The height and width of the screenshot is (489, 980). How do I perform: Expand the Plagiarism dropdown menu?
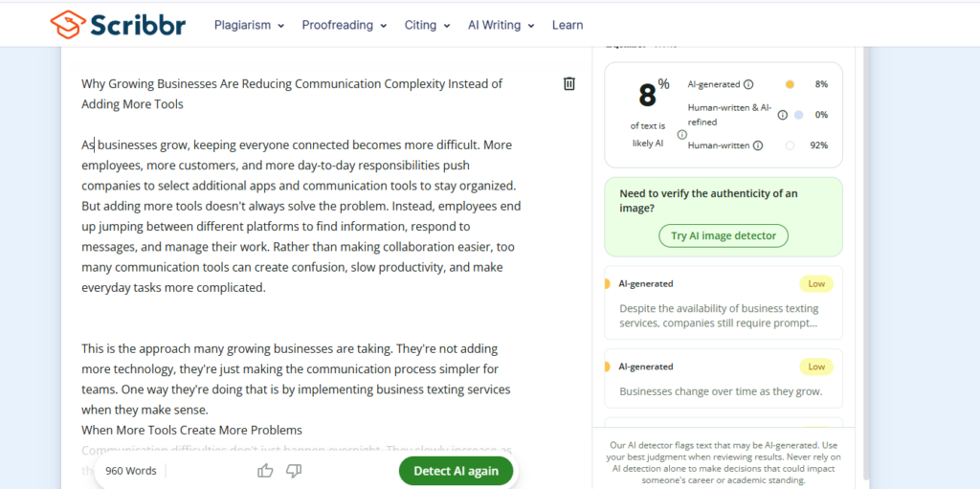click(x=250, y=25)
